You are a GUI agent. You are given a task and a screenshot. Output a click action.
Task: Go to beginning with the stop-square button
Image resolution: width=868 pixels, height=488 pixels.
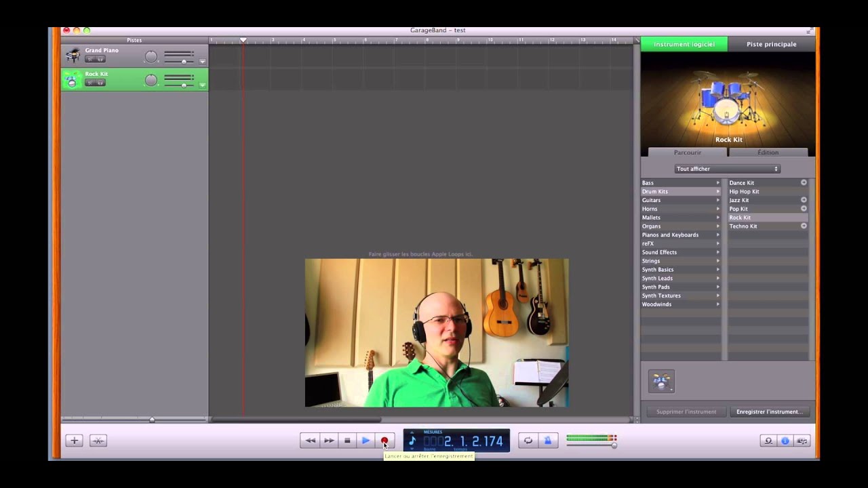[347, 441]
